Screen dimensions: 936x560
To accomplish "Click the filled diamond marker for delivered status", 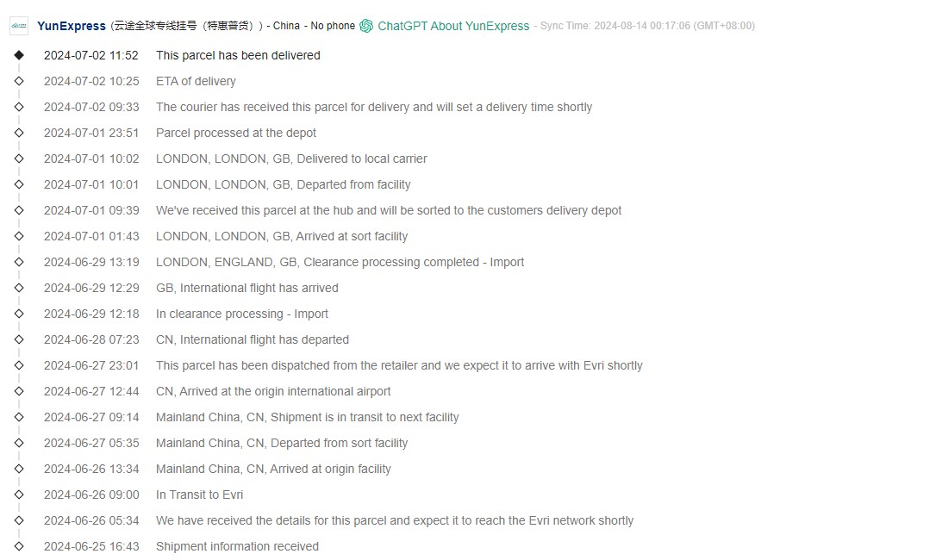I will point(19,55).
